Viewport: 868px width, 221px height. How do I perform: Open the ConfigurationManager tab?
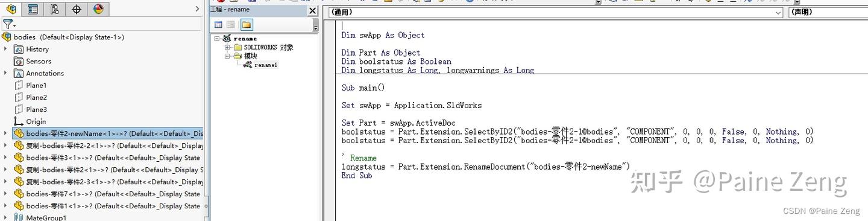[54, 8]
